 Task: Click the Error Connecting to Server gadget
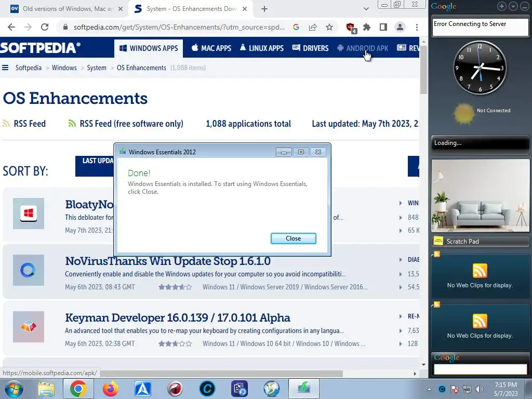(480, 28)
